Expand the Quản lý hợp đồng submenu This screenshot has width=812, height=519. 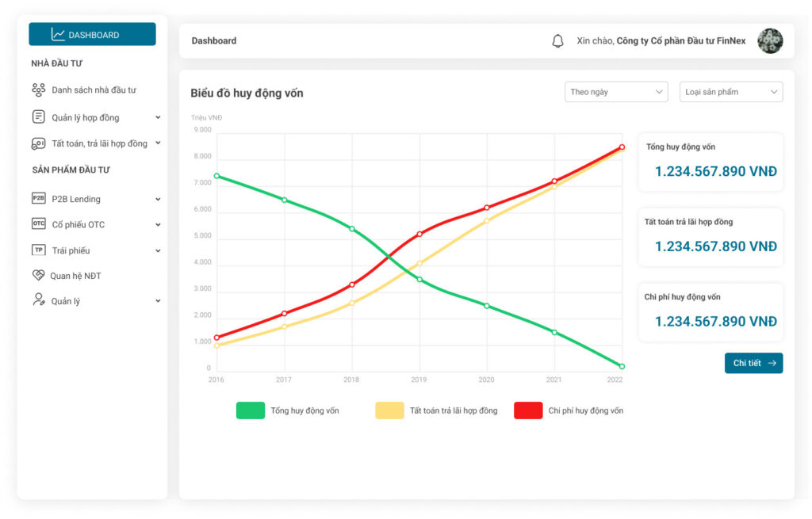(x=158, y=117)
